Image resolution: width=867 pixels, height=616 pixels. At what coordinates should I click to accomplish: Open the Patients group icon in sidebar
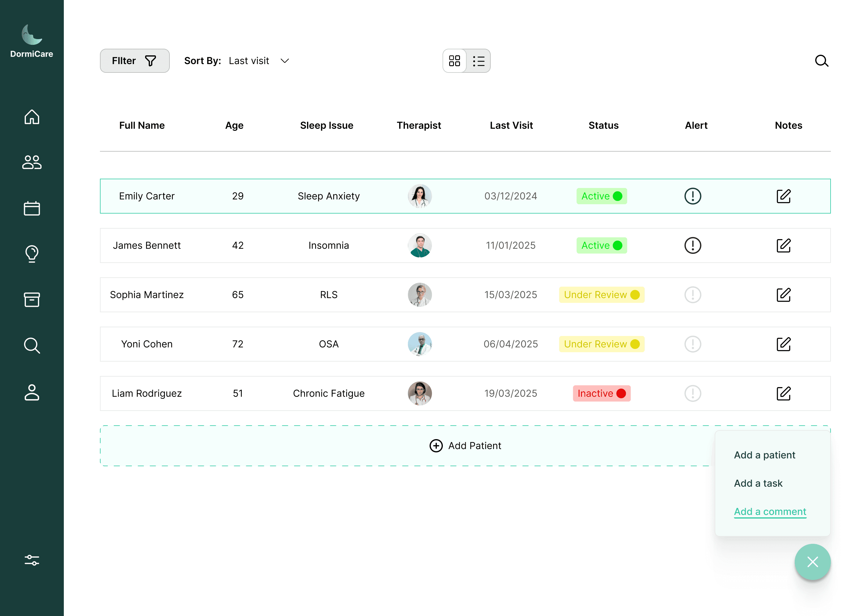(x=32, y=162)
